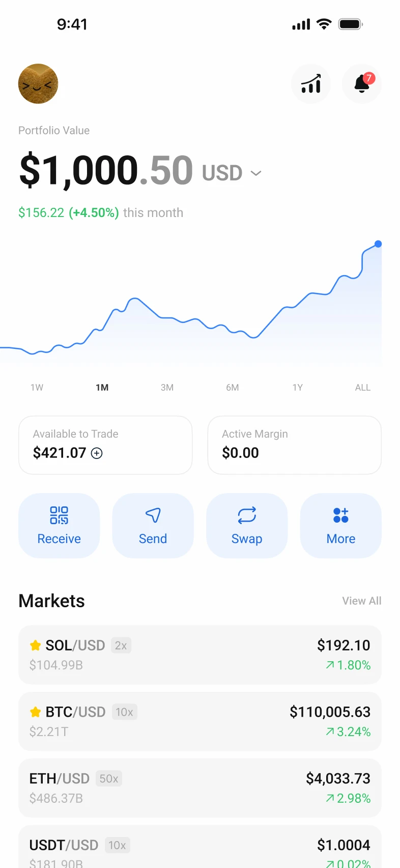400x868 pixels.
Task: Tap the paper plane Send icon
Action: coord(153,516)
